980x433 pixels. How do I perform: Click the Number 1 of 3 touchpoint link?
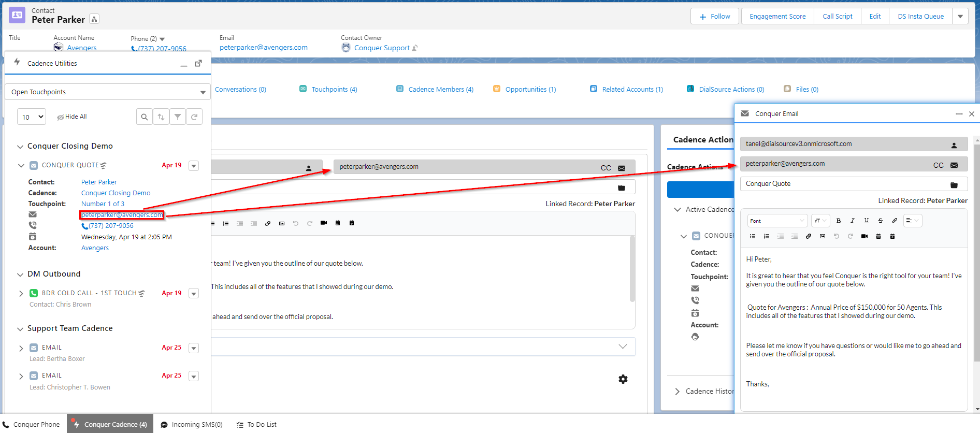103,204
